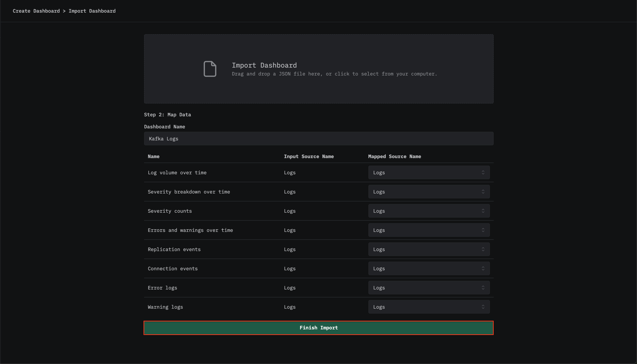Screen dimensions: 637x364
Task: Open the Logs dropdown for Replication events
Action: pyautogui.click(x=429, y=249)
